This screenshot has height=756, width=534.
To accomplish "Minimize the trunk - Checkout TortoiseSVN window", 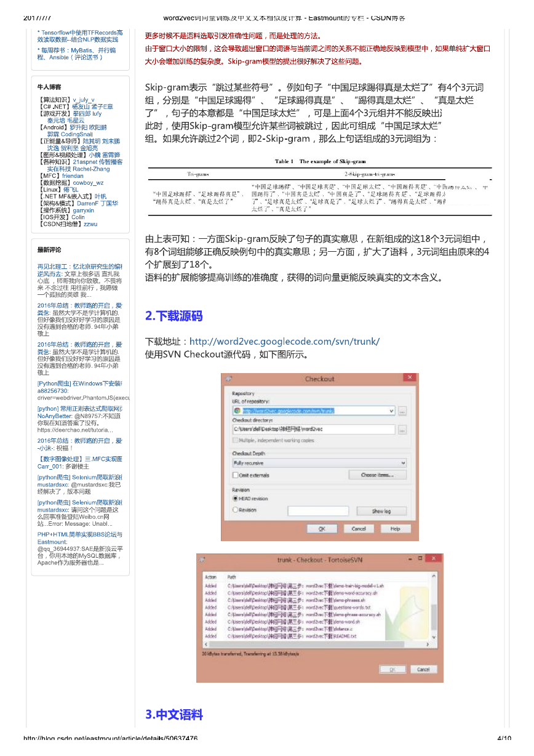I will 412,558.
